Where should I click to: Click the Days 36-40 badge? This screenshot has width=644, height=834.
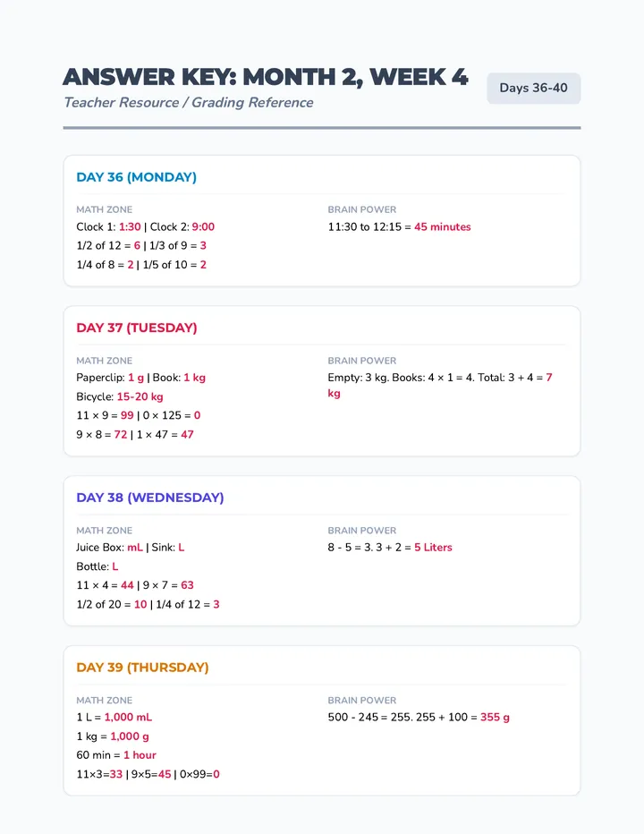point(533,89)
